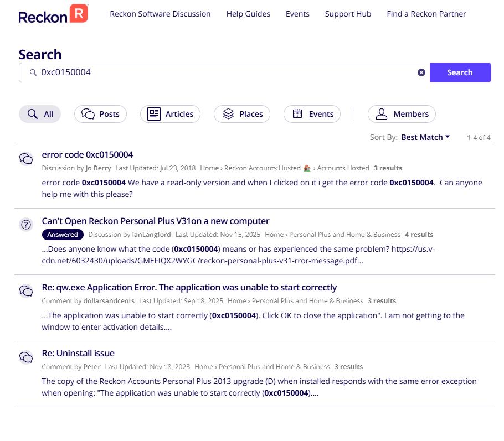Click the comment icon beside 'Re: qw.exe Application Error'
This screenshot has height=441, width=504.
[x=26, y=291]
